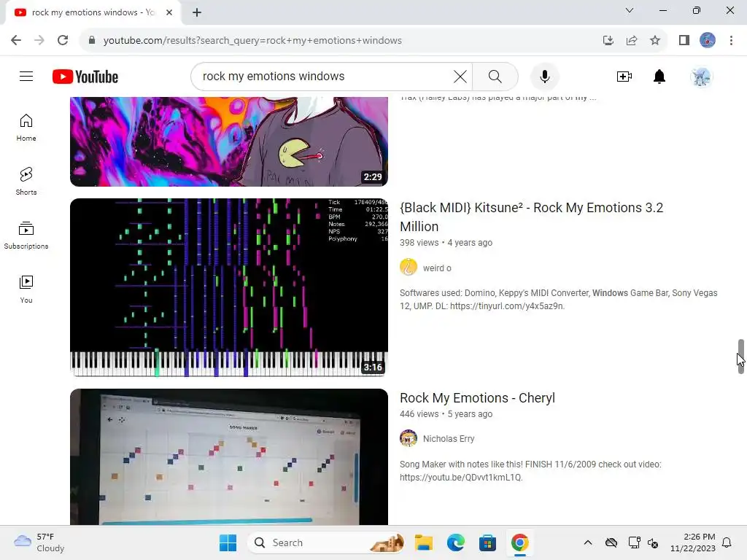Open the Chrome three-dot menu
This screenshot has width=747, height=560.
tap(731, 40)
